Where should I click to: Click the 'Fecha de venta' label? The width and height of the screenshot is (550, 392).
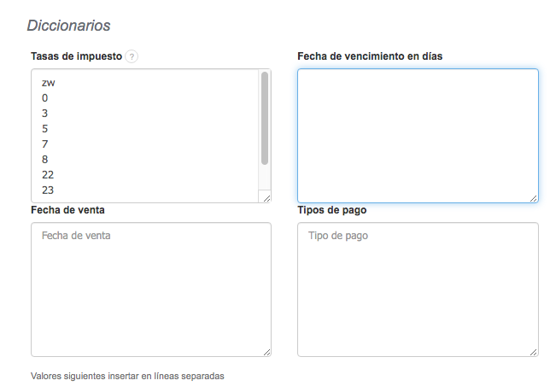pyautogui.click(x=67, y=210)
